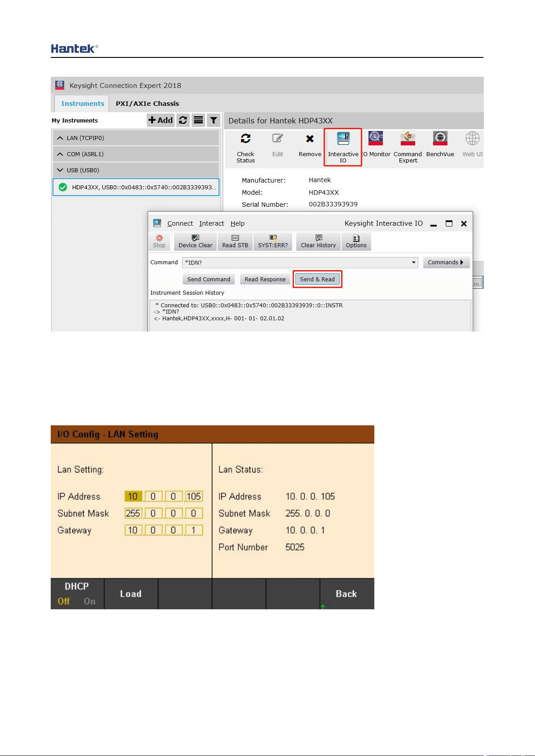Click Clear History toolbar button
The image size is (535, 756).
click(318, 241)
